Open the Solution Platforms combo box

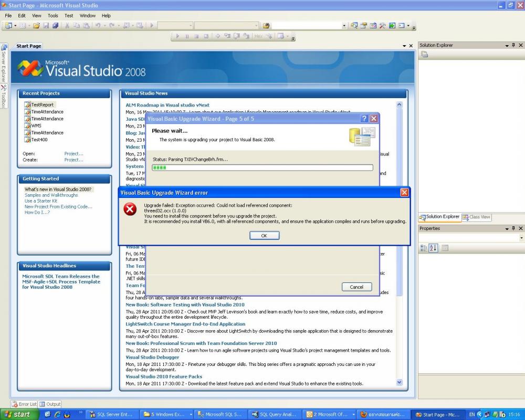pyautogui.click(x=227, y=25)
